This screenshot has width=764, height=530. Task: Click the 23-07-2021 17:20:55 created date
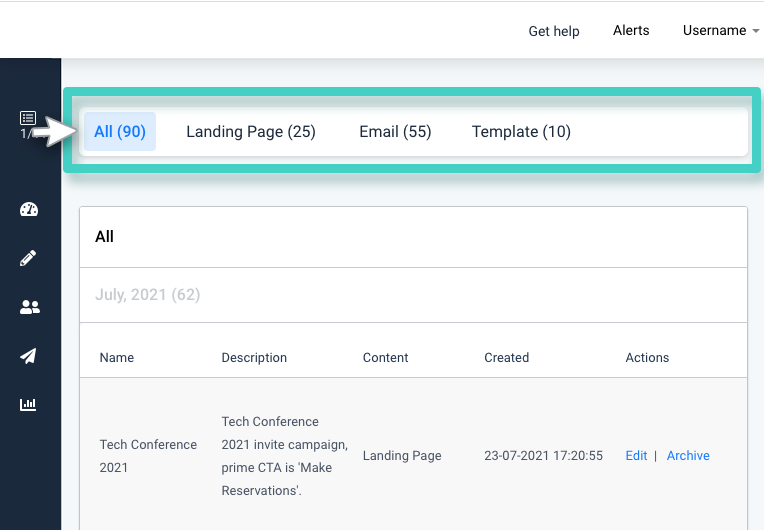click(x=543, y=455)
